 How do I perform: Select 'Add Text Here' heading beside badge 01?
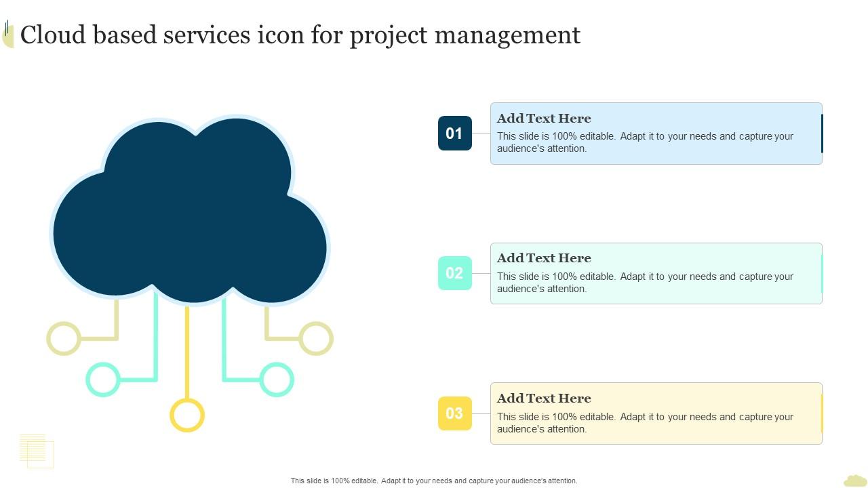pos(544,119)
